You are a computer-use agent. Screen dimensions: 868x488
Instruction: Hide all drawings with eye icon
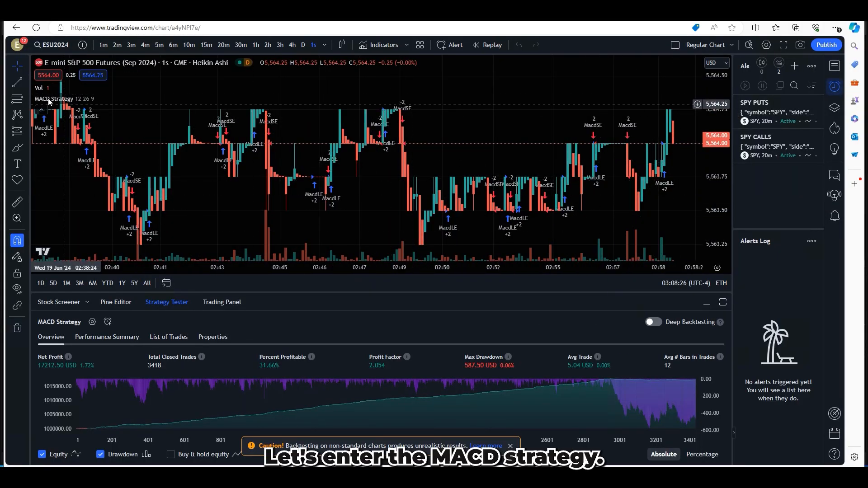[x=17, y=289]
